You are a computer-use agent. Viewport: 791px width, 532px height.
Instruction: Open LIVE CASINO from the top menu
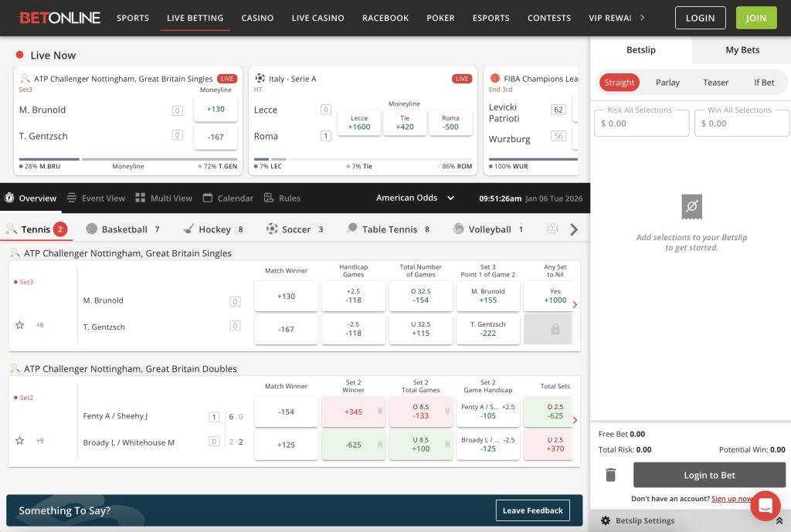point(317,18)
